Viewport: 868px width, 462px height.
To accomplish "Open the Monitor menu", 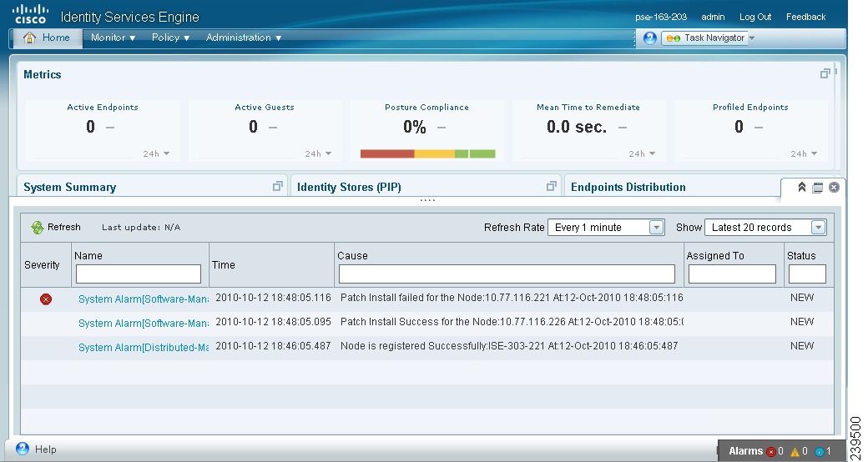I will tap(113, 38).
